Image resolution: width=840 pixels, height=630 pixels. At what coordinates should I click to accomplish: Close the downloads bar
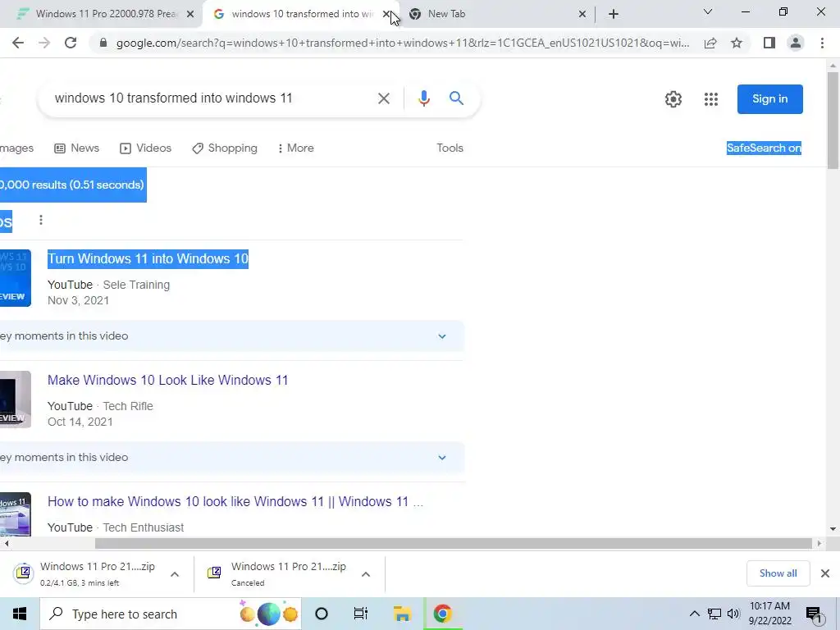(825, 573)
